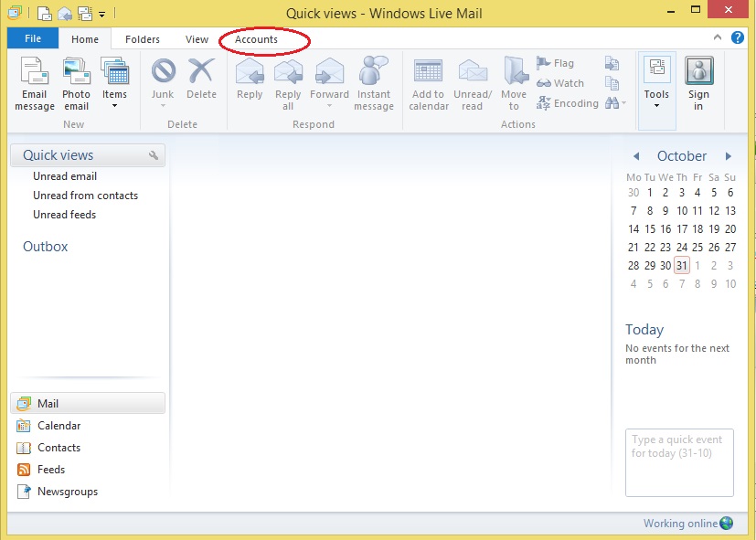Viewport: 756px width, 540px height.
Task: Click the Copy icon below Copy to
Action: (x=612, y=83)
